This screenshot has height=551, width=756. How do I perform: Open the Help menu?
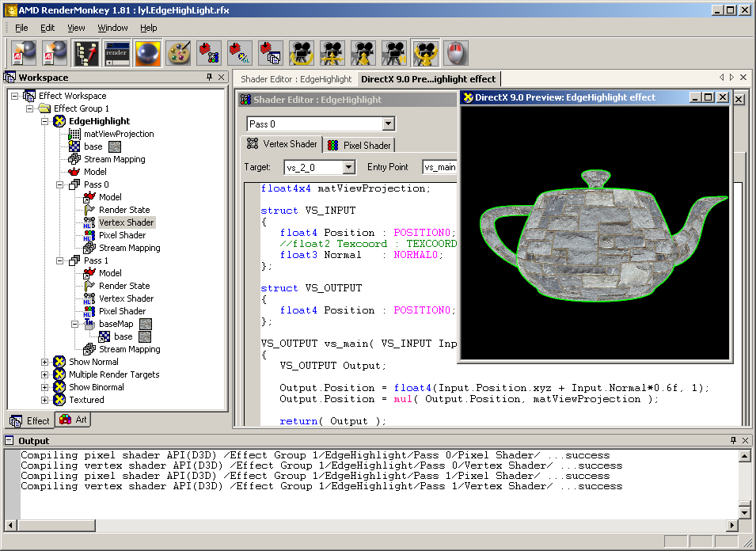click(x=149, y=28)
